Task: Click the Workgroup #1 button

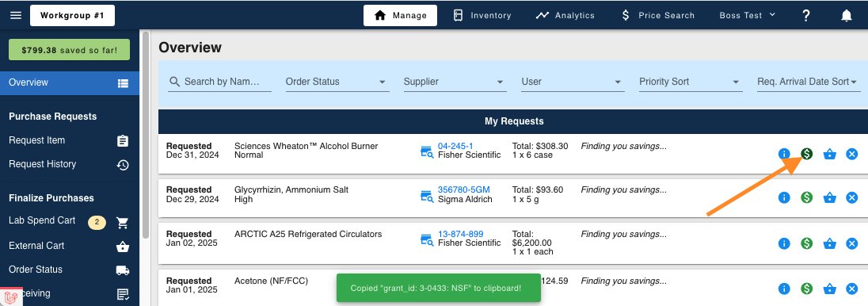Action: 73,16
